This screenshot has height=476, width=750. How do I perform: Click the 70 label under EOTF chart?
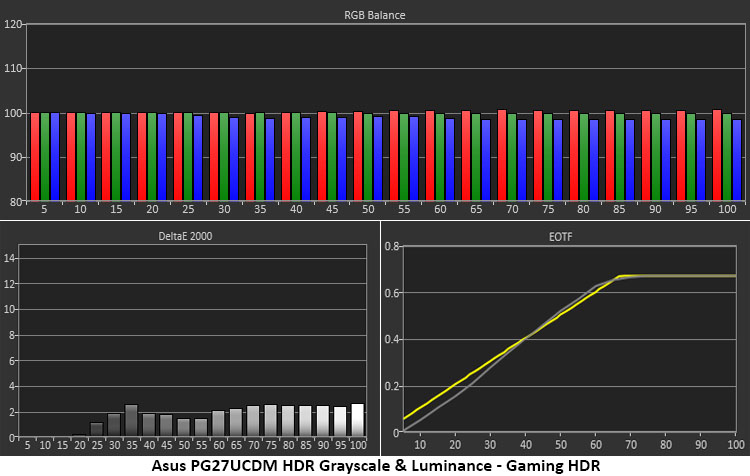631,445
